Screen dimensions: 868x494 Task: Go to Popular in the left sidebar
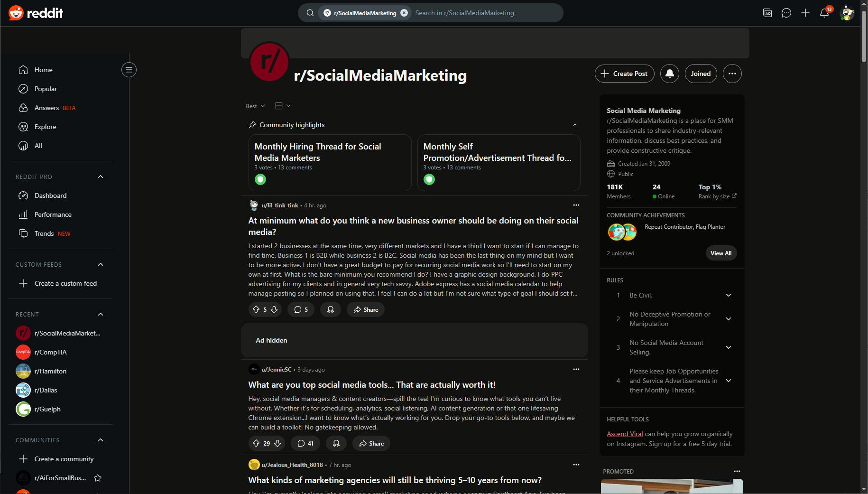[x=46, y=89]
